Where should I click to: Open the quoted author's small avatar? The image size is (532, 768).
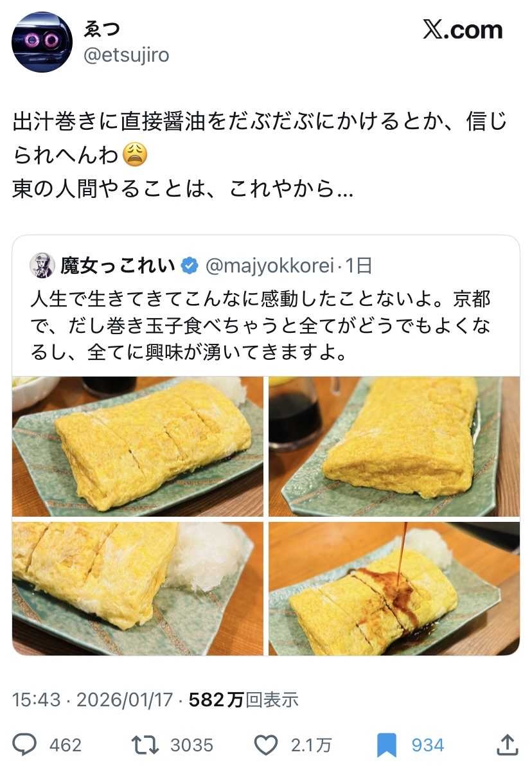42,265
